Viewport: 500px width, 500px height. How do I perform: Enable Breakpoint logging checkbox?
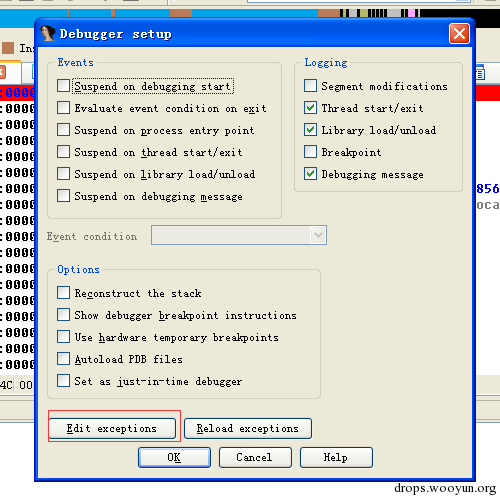[x=310, y=152]
